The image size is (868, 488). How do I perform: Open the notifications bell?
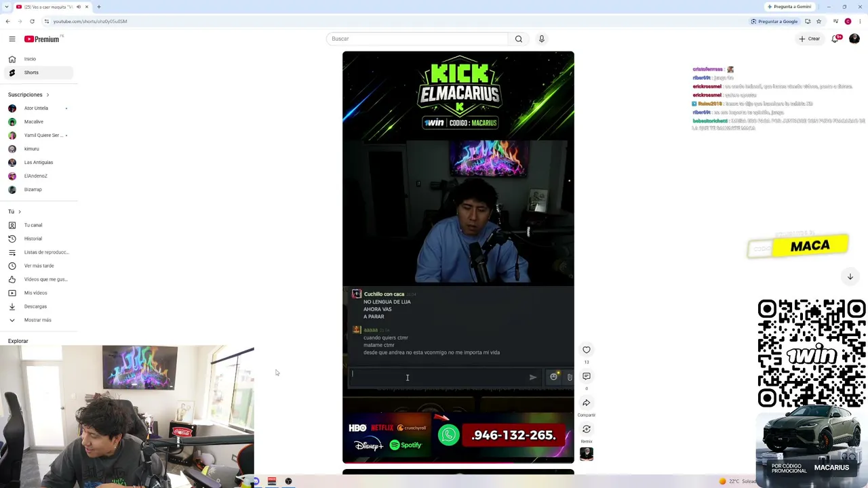835,39
